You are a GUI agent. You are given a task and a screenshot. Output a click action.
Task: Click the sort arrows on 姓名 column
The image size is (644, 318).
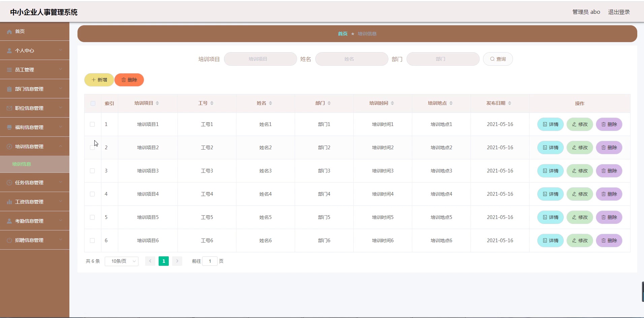click(x=270, y=103)
